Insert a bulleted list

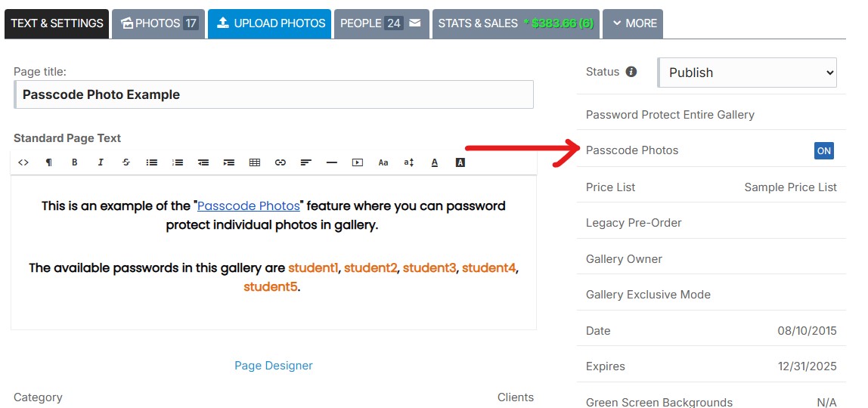pos(152,162)
